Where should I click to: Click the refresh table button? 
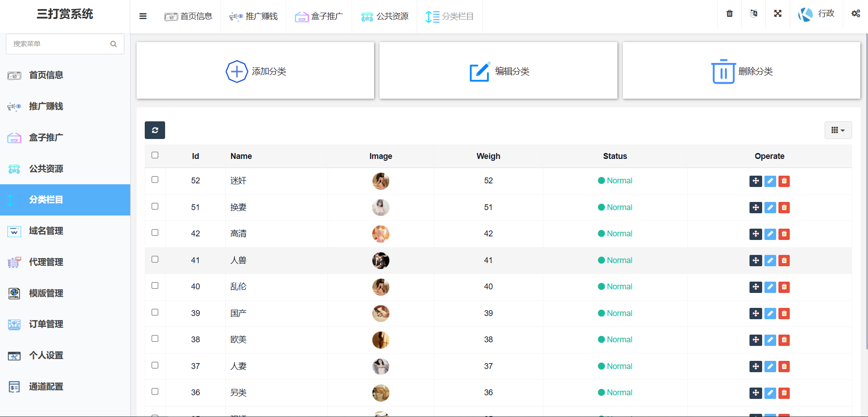point(155,130)
